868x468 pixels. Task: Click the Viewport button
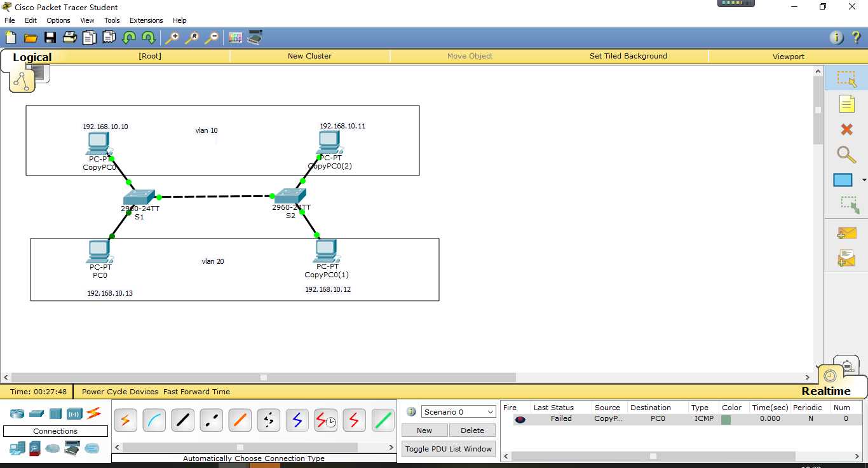(789, 57)
